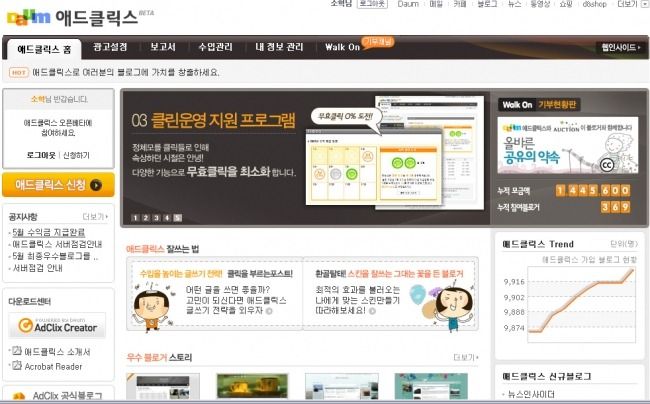Screen dimensions: 650x404
Task: Select banner page indicator 3
Action: click(156, 218)
